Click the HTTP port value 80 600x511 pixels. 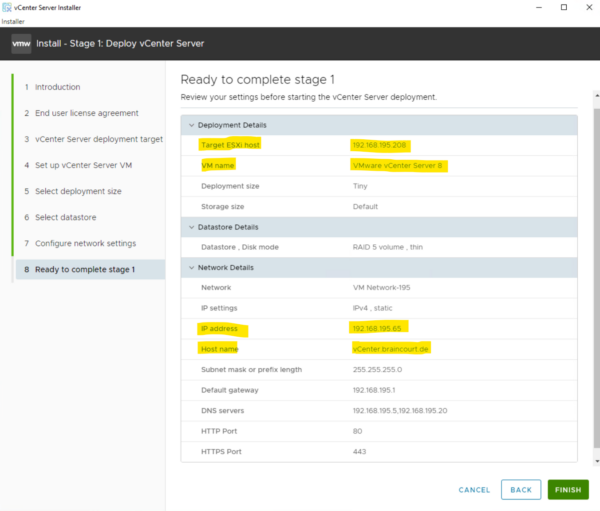point(357,431)
